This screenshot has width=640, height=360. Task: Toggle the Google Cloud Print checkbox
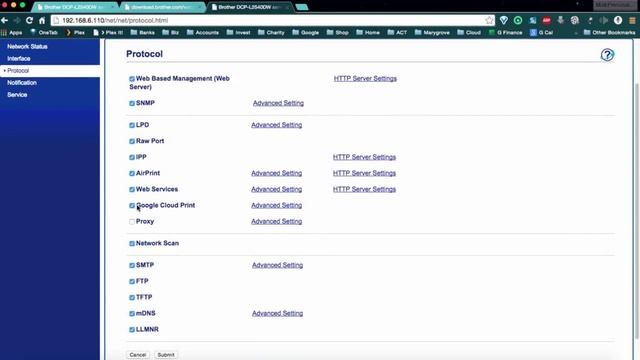tap(132, 206)
